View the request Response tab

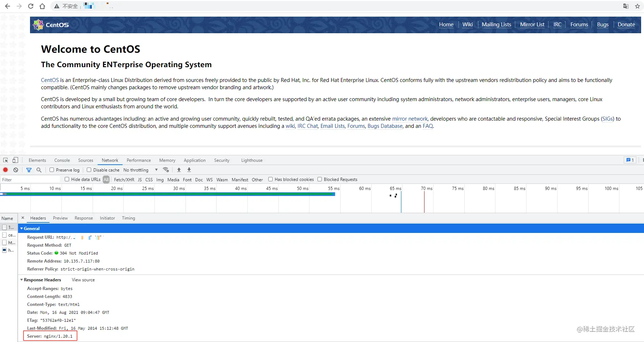(84, 218)
